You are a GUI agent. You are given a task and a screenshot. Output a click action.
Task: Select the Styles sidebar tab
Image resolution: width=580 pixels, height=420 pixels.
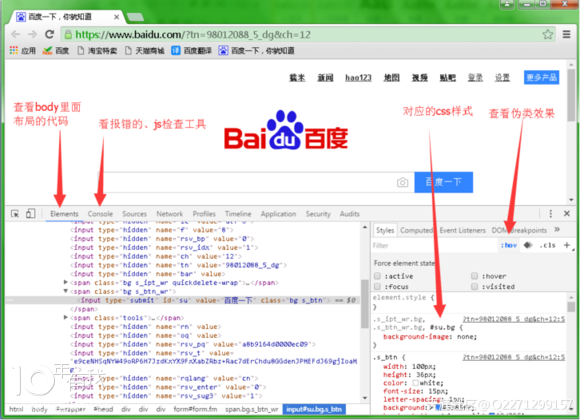coord(385,230)
